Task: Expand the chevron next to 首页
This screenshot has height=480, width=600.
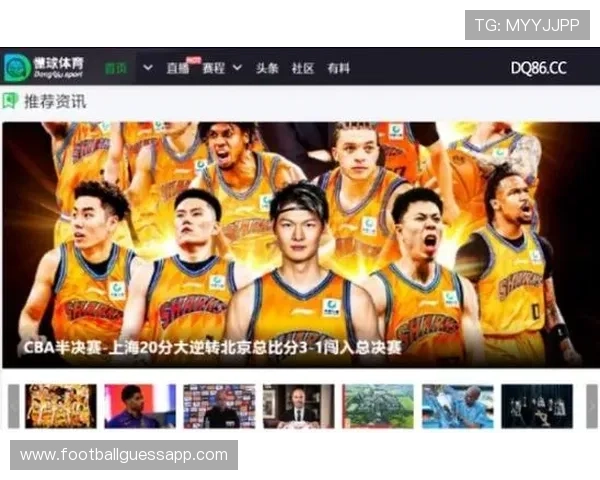Action: [148, 68]
